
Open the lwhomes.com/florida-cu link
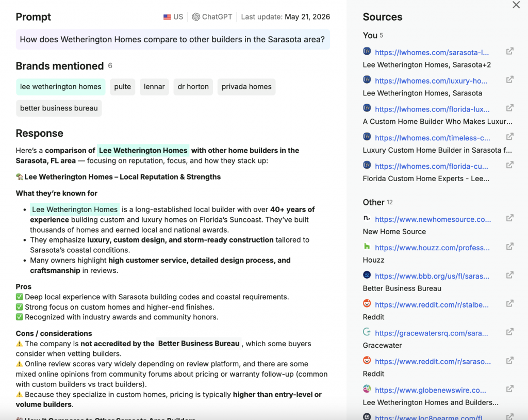point(432,166)
